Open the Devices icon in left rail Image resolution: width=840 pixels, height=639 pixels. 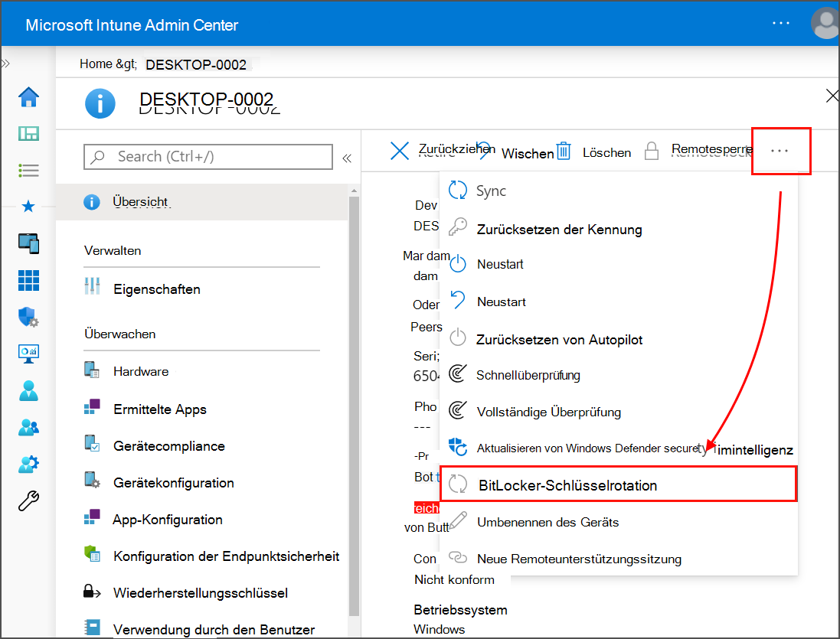(28, 243)
